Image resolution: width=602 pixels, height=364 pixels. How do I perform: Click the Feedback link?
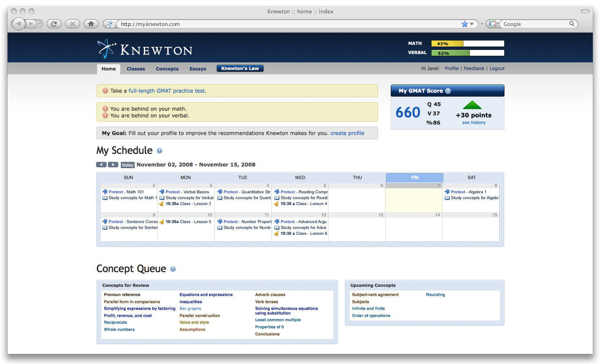tap(474, 68)
